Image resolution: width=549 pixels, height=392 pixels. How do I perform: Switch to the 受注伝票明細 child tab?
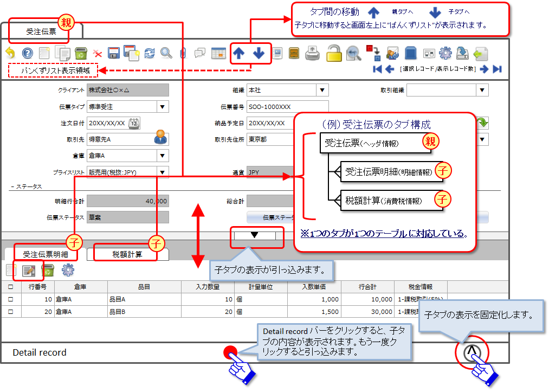(x=46, y=254)
